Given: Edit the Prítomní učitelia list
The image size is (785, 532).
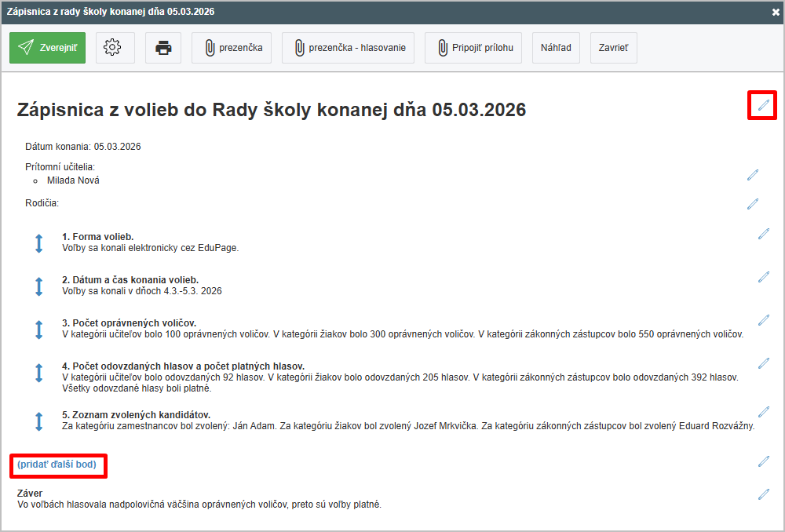Looking at the screenshot, I should point(753,175).
